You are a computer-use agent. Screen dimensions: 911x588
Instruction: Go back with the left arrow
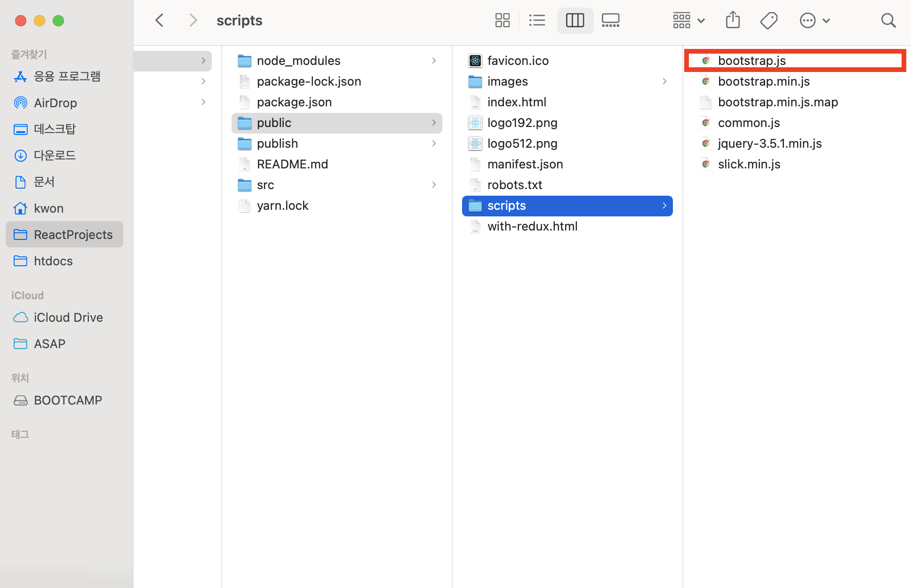click(160, 20)
